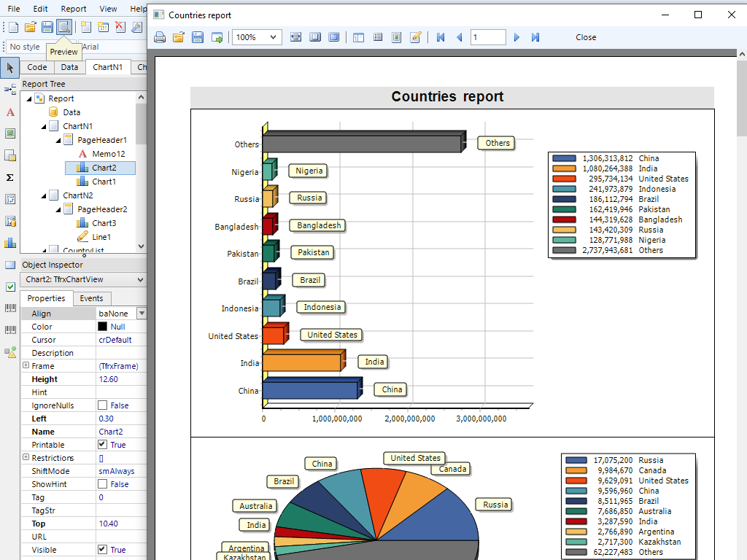Image resolution: width=747 pixels, height=560 pixels.
Task: Select the Text object 'A' tool
Action: [10, 112]
